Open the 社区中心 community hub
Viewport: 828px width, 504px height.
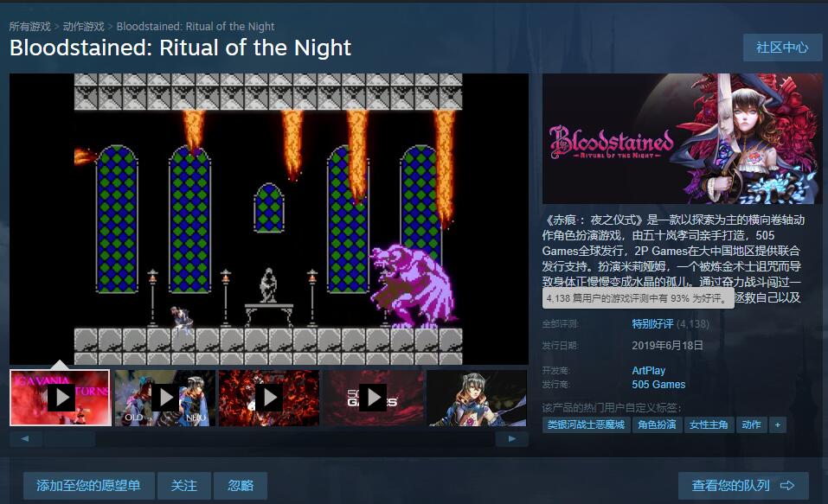point(782,48)
